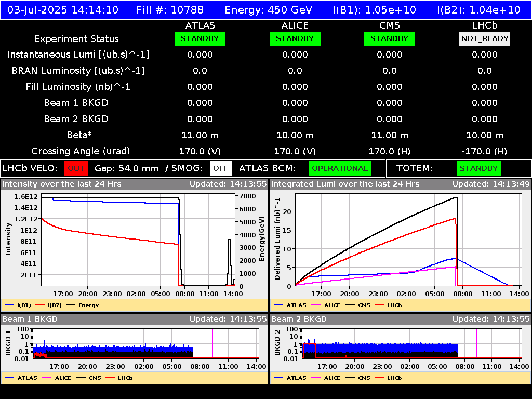The image size is (532, 399).
Task: Select the Gap: 54.0 mm text
Action: coord(126,168)
